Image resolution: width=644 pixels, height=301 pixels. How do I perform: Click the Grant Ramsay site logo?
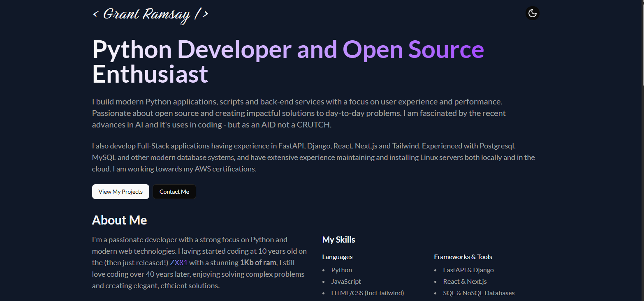(150, 15)
